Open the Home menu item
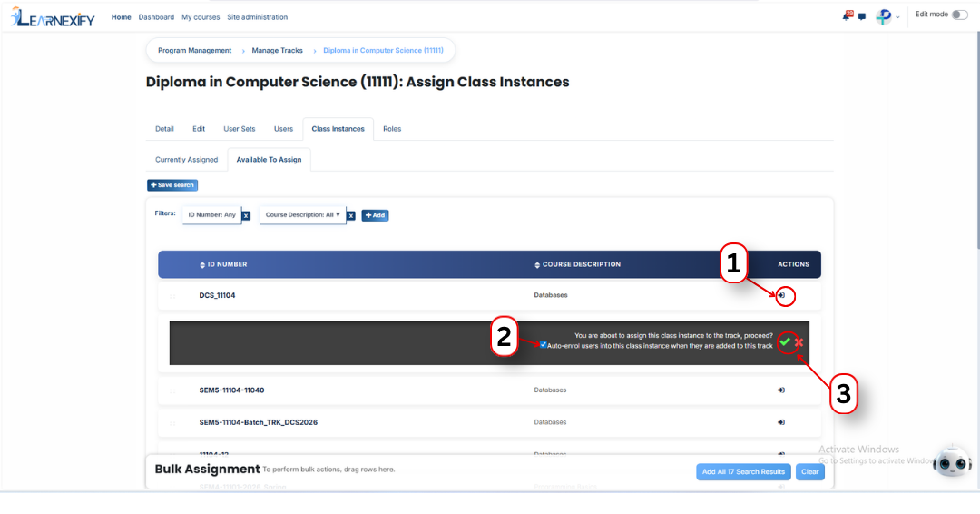The height and width of the screenshot is (514, 980). (122, 17)
